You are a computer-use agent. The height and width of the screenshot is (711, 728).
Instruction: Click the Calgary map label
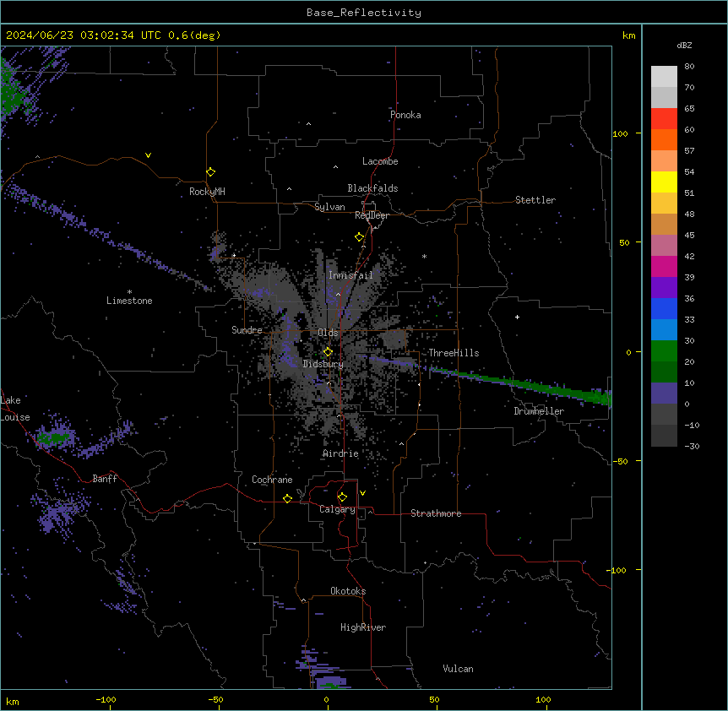click(337, 509)
